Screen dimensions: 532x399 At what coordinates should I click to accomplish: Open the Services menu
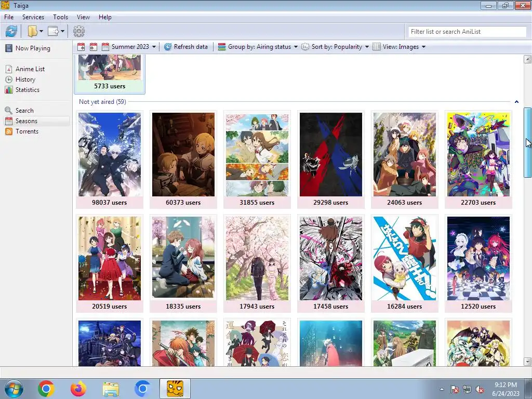tap(33, 17)
